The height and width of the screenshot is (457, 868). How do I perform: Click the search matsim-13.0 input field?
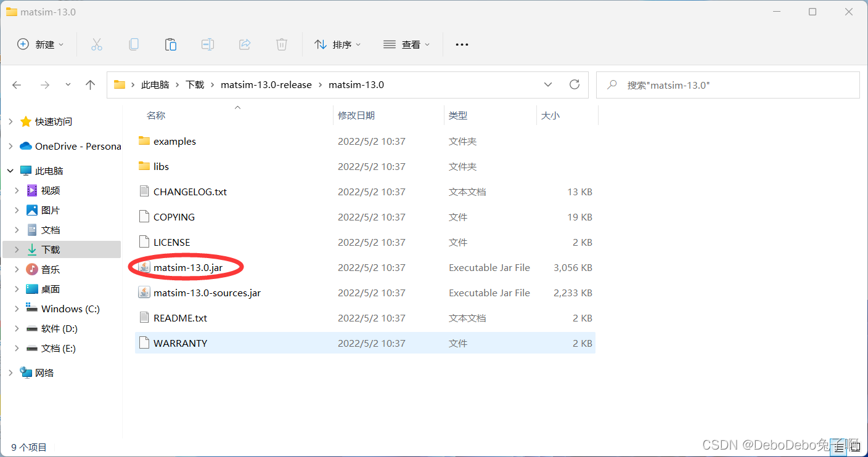[727, 85]
